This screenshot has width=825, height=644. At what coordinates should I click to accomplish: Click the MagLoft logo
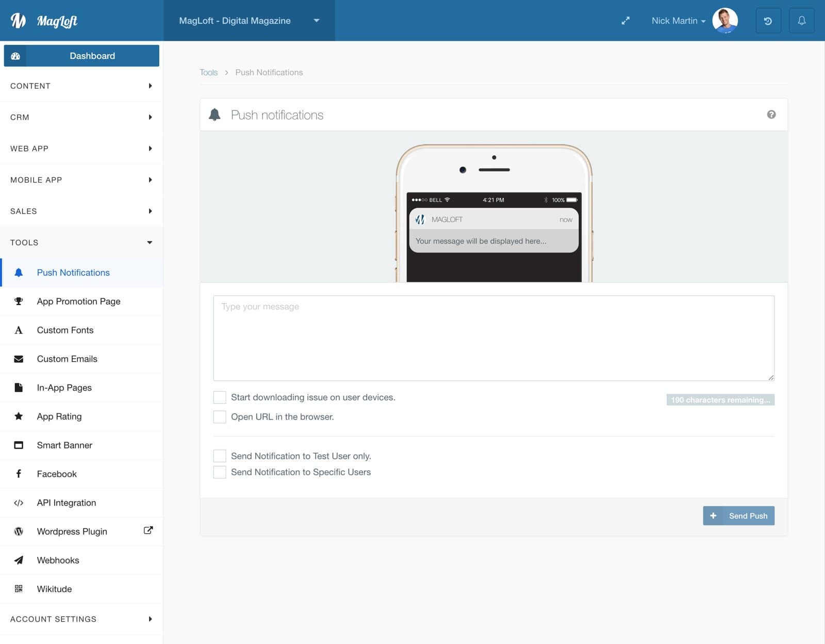44,21
